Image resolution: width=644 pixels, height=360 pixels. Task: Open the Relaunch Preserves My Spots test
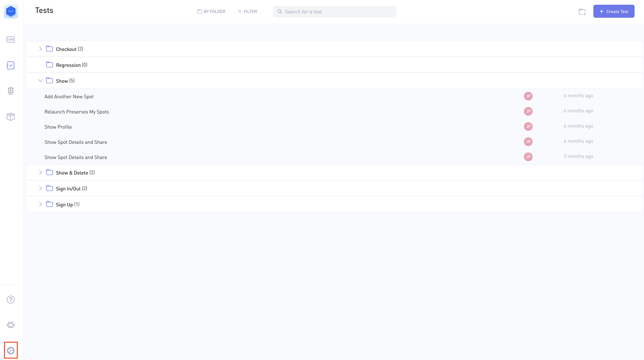[x=76, y=112]
